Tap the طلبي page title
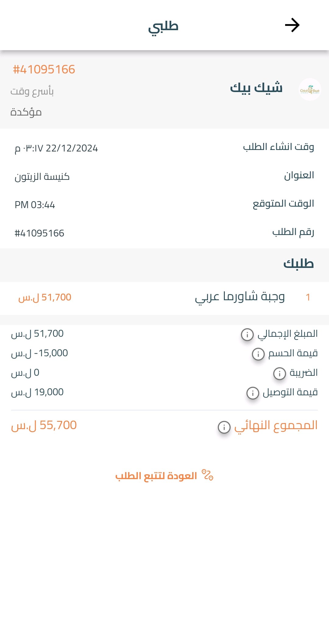Viewport: 329px width, 644px height. tap(163, 27)
